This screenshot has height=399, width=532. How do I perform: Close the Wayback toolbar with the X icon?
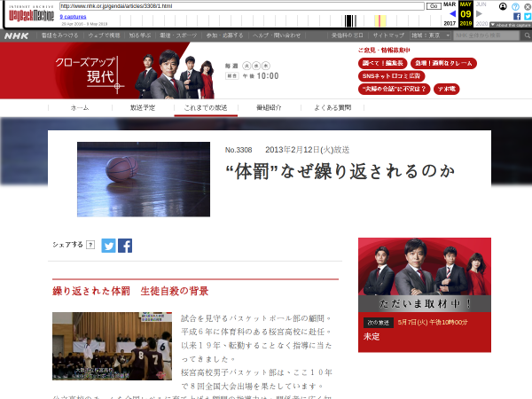528,6
